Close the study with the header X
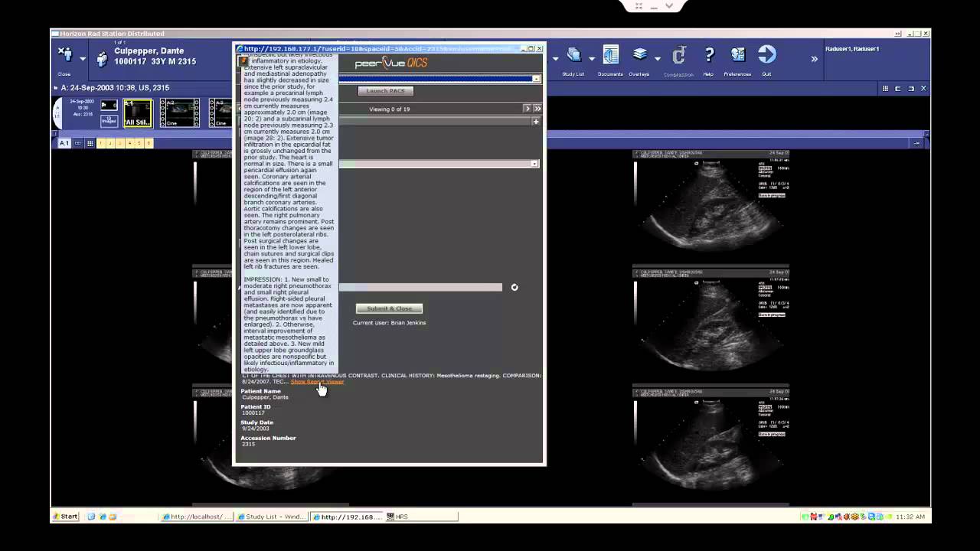 (x=923, y=89)
